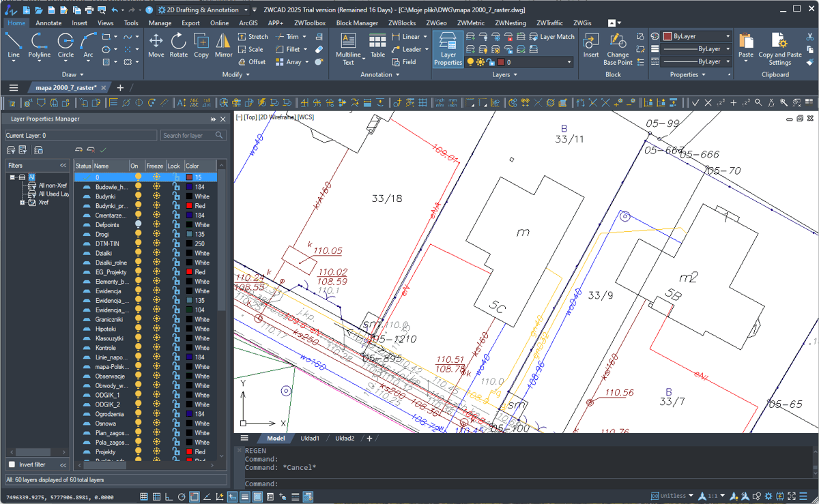Open the Annotate ribbon tab
The image size is (819, 504).
pyautogui.click(x=48, y=23)
